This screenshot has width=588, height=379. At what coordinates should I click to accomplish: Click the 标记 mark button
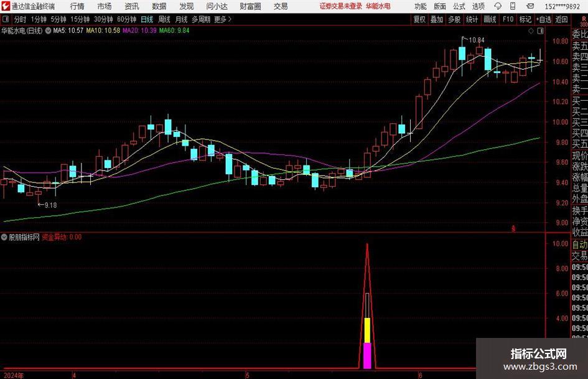[525, 19]
